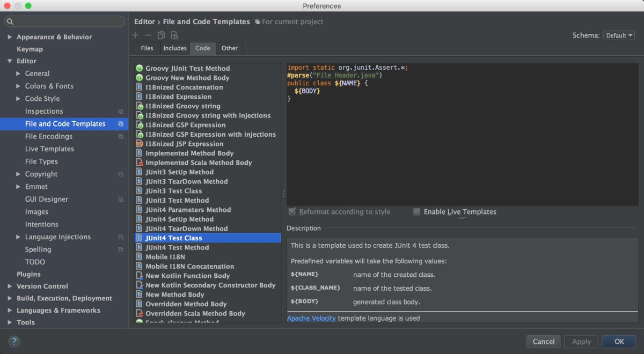
Task: Expand Appearance & Behavior section
Action: pyautogui.click(x=10, y=37)
